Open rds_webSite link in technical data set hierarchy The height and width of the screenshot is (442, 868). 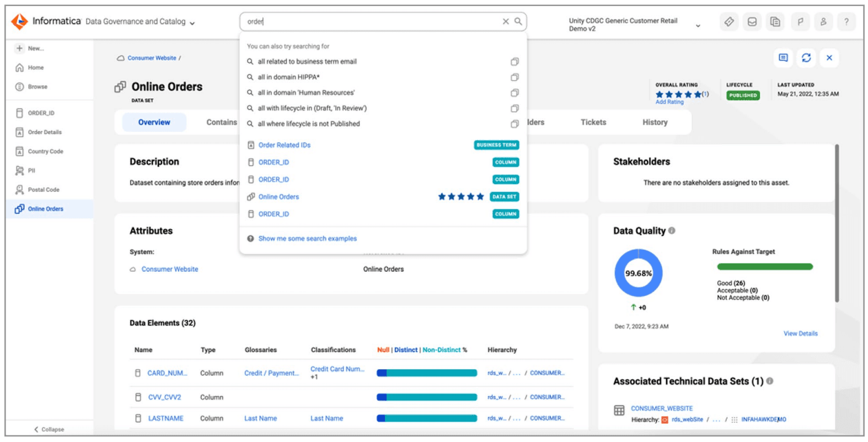pos(687,419)
